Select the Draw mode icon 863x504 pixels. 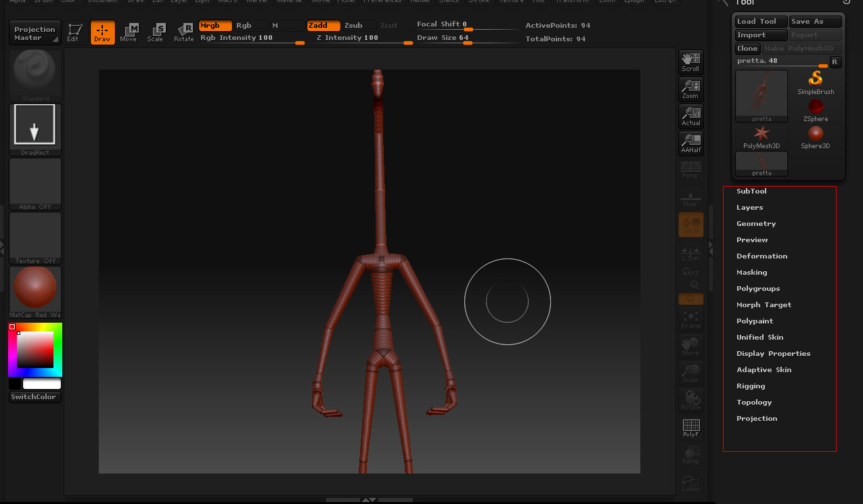point(102,32)
